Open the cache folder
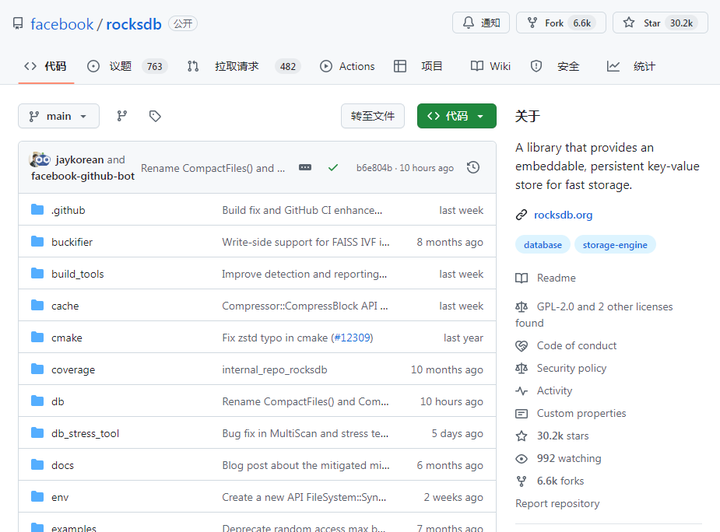Viewport: 720px width, 532px height. 65,306
